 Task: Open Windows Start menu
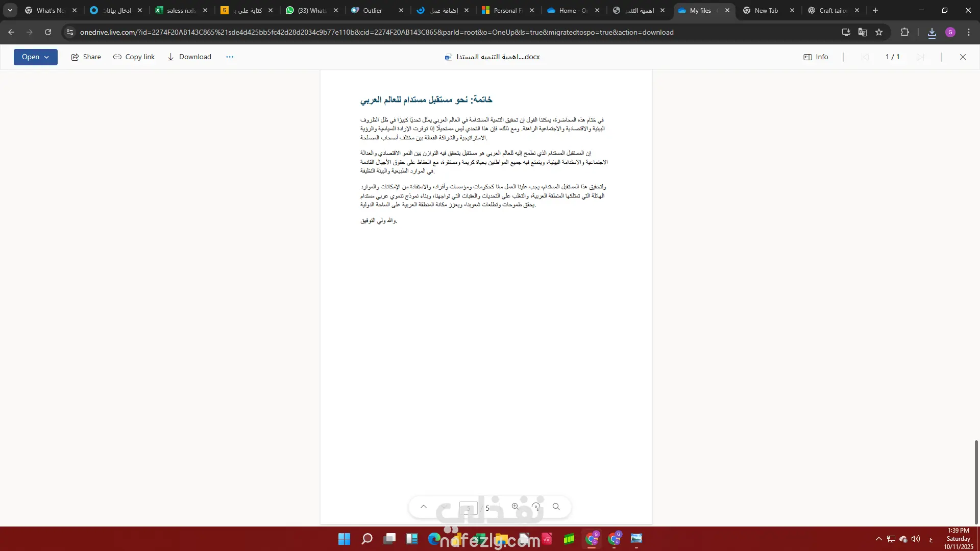point(344,539)
